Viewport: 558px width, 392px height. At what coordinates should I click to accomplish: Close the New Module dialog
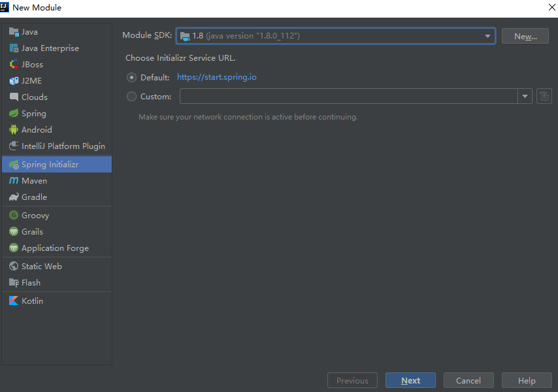(551, 7)
